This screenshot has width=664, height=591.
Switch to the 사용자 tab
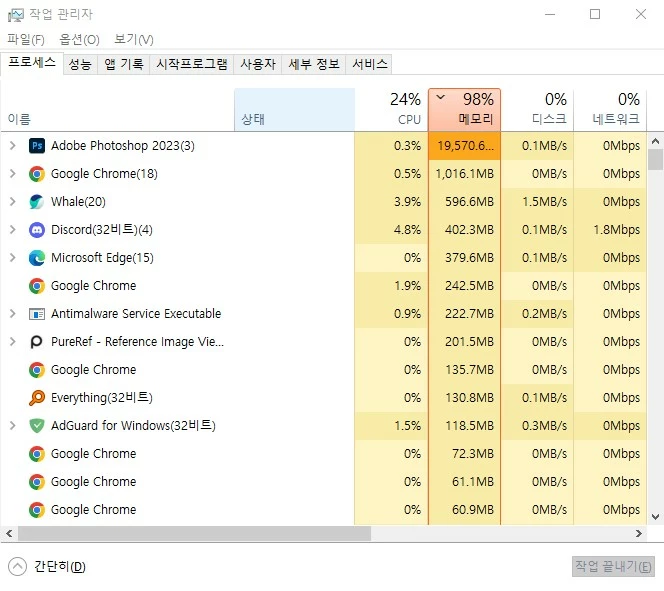point(258,64)
